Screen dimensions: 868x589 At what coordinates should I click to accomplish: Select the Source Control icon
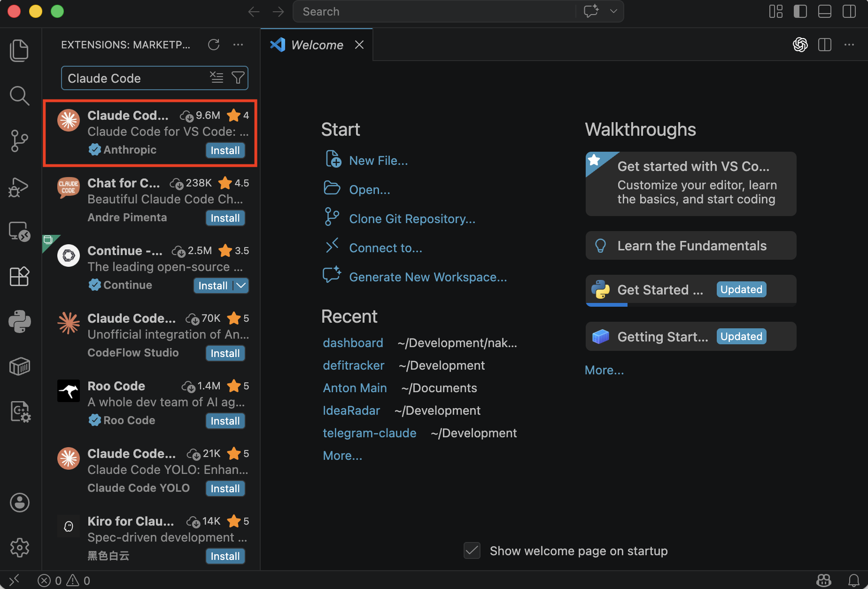point(19,140)
